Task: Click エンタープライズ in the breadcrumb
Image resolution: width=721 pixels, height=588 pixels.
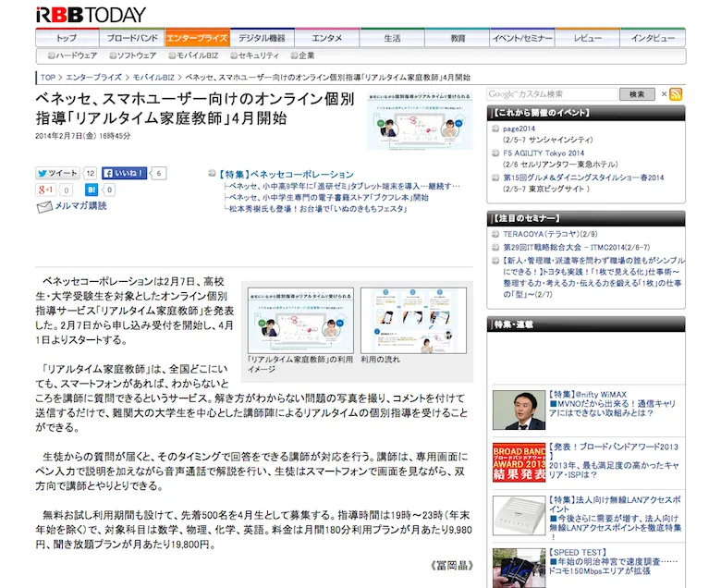Action: [x=93, y=78]
